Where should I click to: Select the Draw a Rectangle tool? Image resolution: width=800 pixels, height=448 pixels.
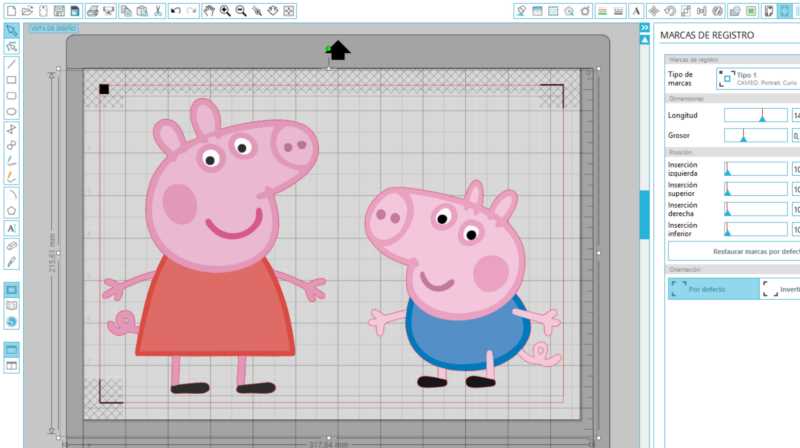click(11, 80)
